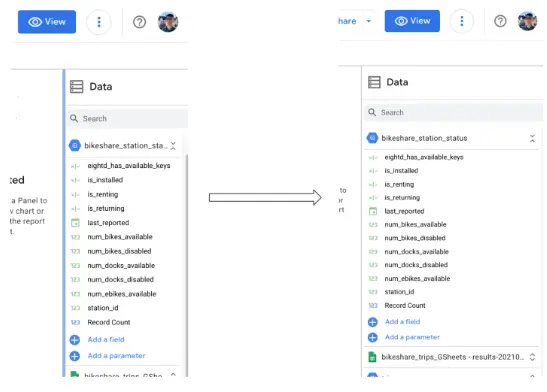Viewport: 547px width, 392px height.
Task: Open the three-dot menu beside left View button
Action: coord(99,22)
